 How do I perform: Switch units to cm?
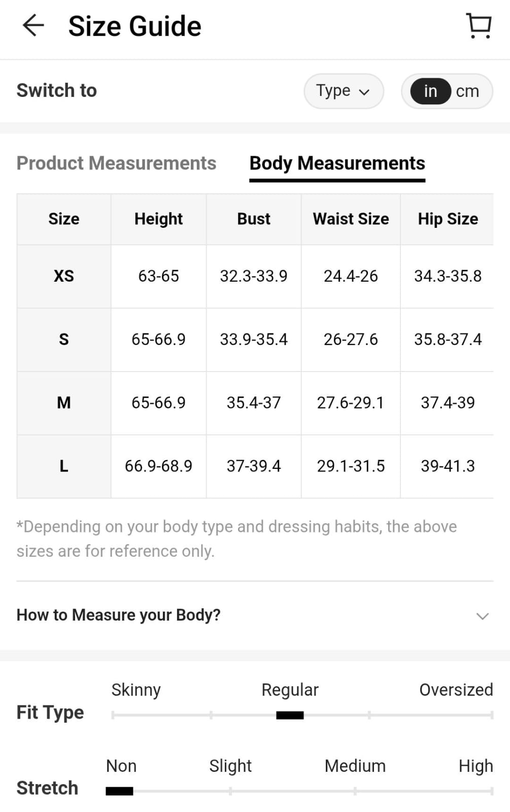tap(467, 91)
